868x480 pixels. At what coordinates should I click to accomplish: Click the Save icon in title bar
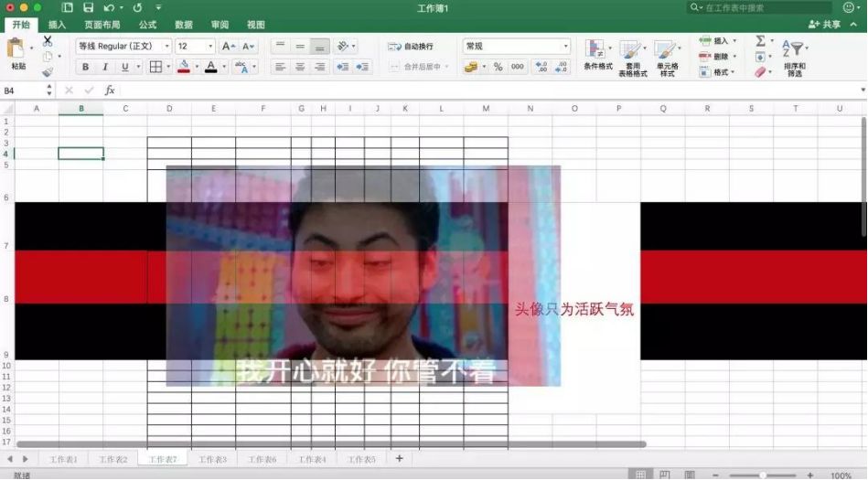[88, 7]
